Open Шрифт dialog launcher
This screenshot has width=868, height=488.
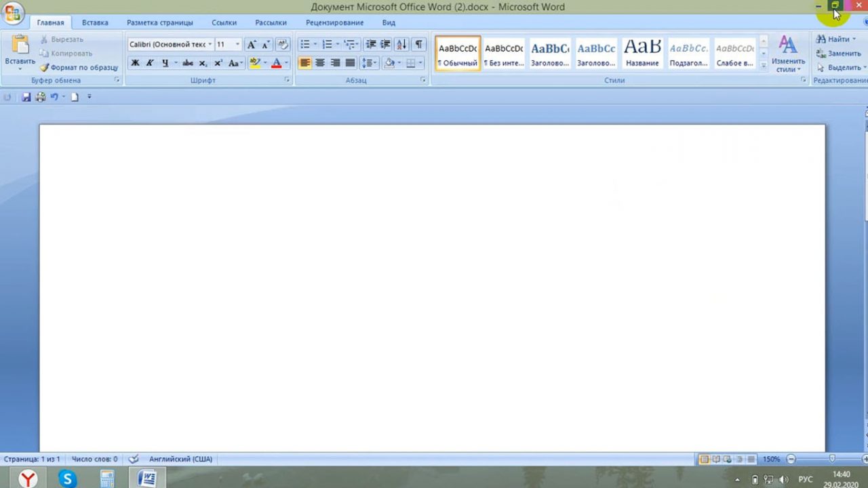tap(288, 80)
